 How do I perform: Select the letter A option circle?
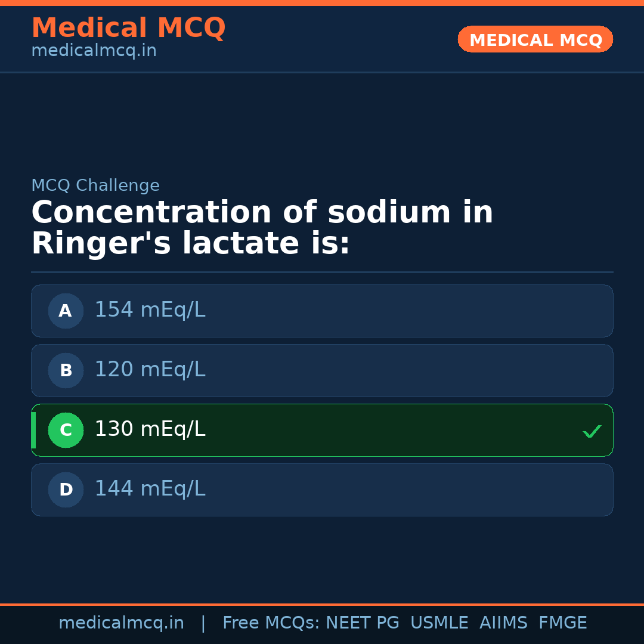click(x=66, y=311)
